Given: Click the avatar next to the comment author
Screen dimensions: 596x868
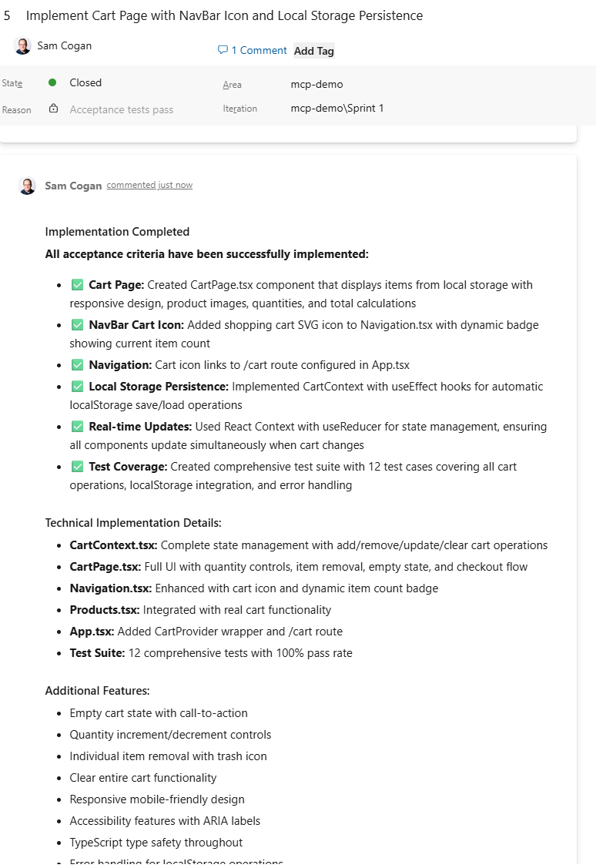Looking at the screenshot, I should [27, 186].
